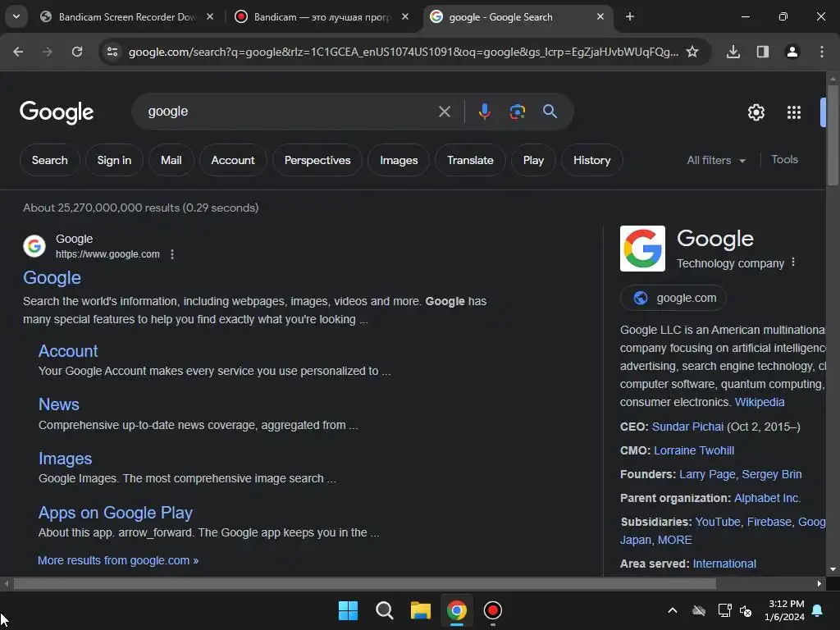840x630 pixels.
Task: Open the taskbar clock showing 3:12 PM
Action: click(x=786, y=610)
